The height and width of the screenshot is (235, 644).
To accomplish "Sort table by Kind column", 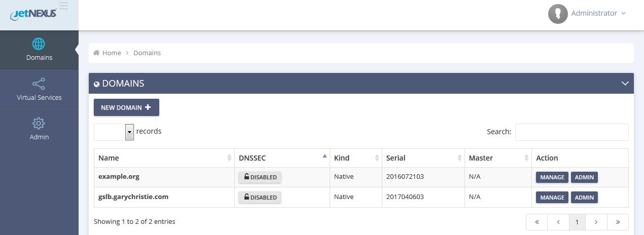I will 355,158.
